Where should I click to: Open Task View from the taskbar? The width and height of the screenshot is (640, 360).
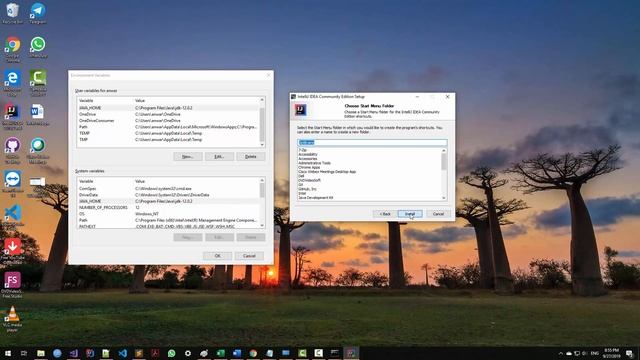coord(24,353)
